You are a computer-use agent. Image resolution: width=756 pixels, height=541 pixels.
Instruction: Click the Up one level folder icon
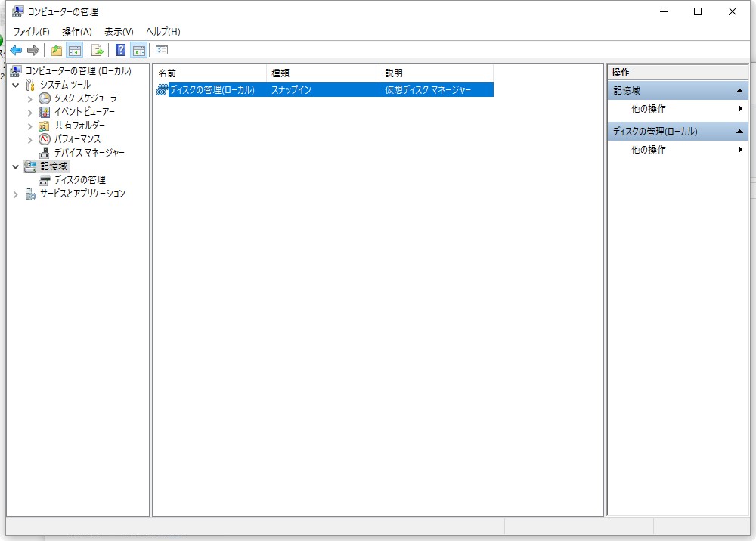point(57,50)
